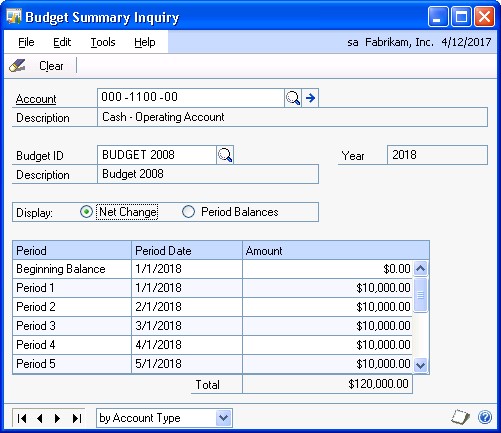Click the Cash - Operating Account description field

point(292,117)
